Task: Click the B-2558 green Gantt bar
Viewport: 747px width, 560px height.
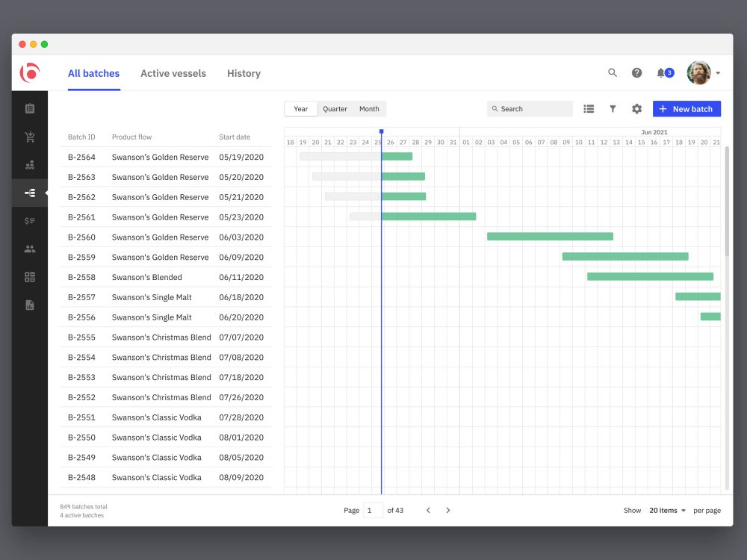Action: point(650,276)
